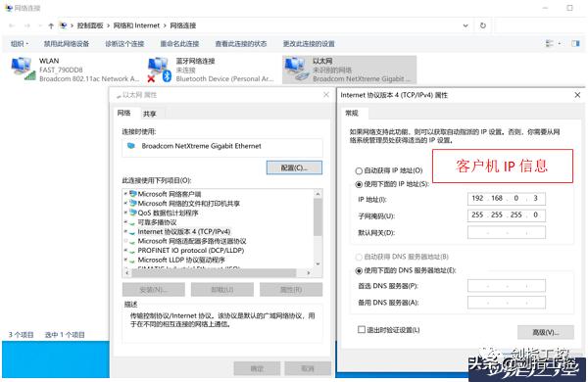The image size is (588, 382).
Task: Click Network and Internet in breadcrumb
Action: [x=136, y=25]
